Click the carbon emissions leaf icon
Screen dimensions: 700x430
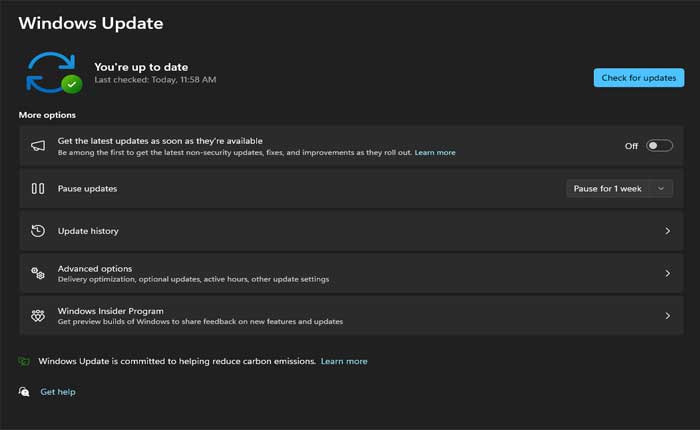(x=24, y=361)
